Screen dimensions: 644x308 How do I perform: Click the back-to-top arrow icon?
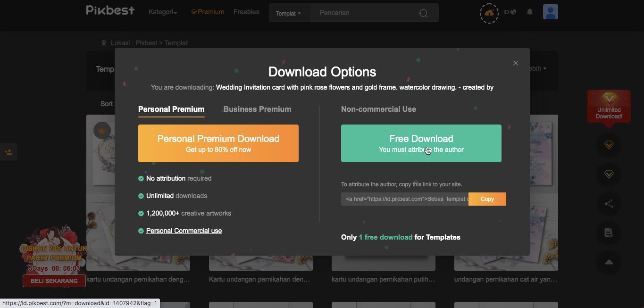609,262
